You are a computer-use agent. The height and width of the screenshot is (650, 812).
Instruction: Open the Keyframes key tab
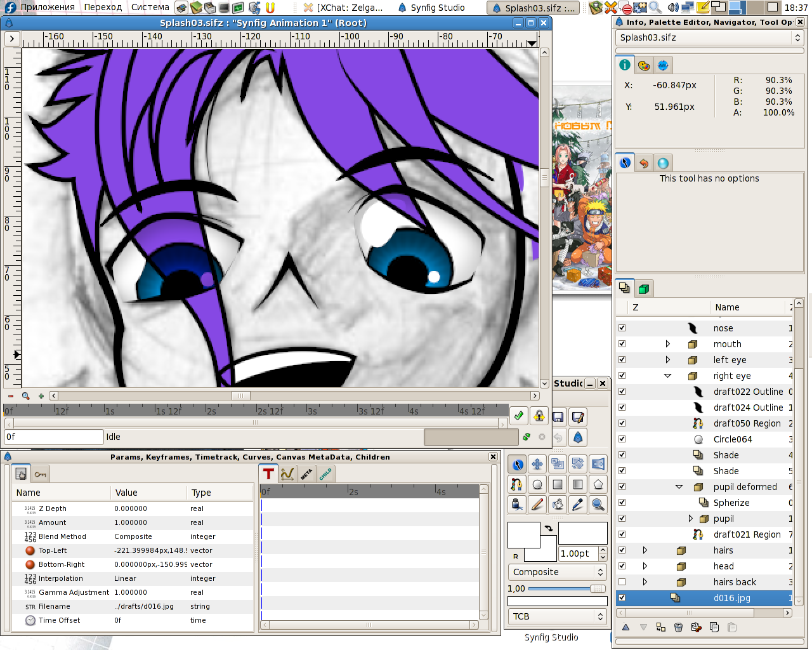click(40, 474)
